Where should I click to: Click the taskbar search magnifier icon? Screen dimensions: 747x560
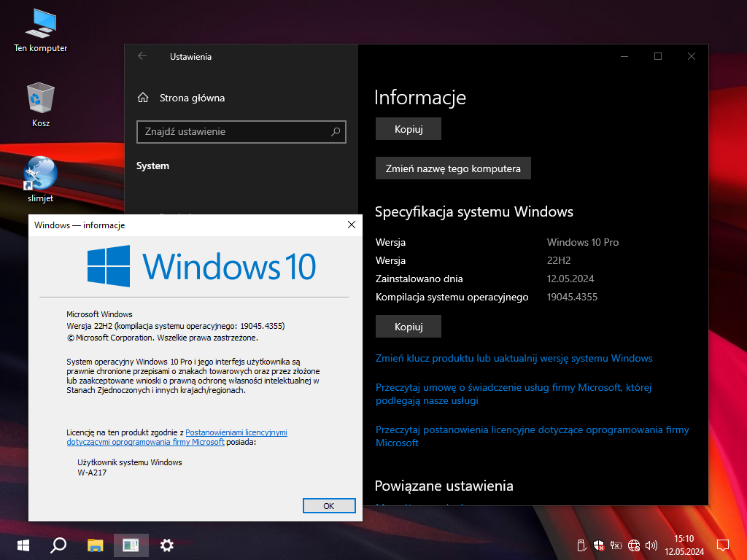click(x=59, y=545)
